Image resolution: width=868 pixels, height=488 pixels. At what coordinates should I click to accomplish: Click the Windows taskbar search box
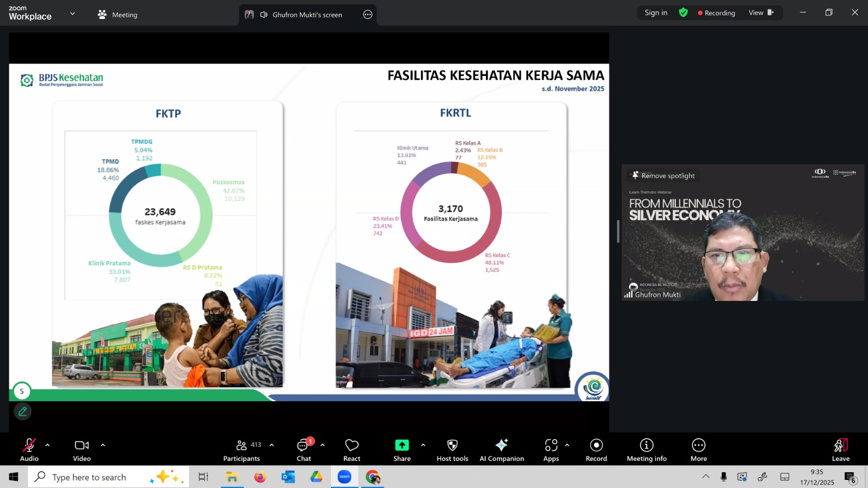(x=90, y=477)
